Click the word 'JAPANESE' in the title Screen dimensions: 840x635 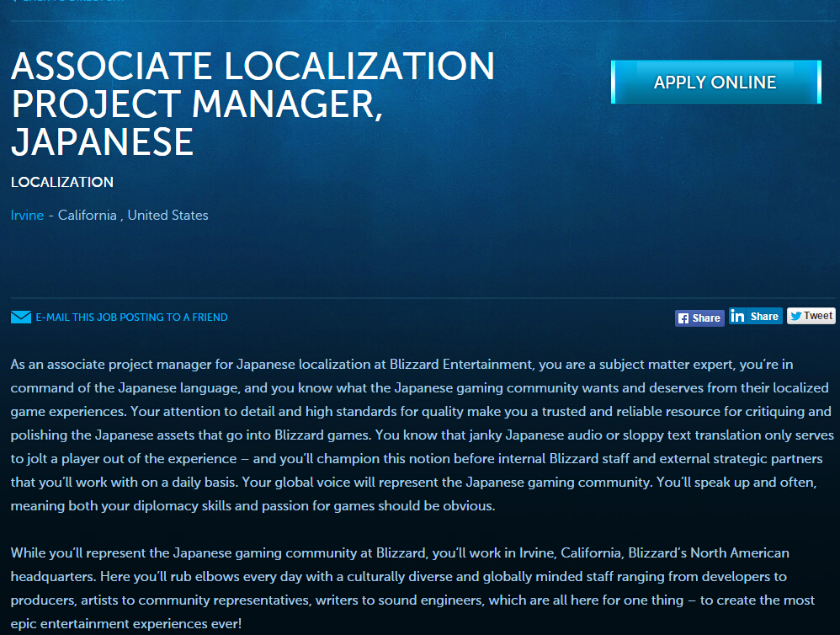click(x=103, y=141)
